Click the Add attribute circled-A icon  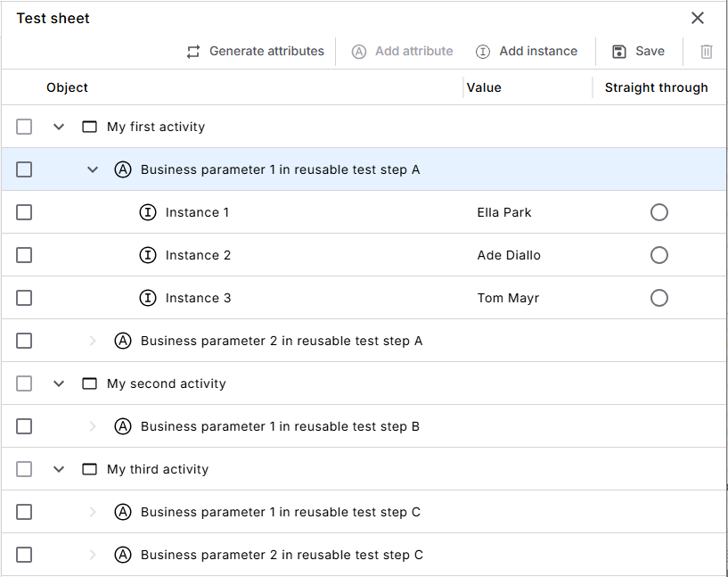point(359,52)
